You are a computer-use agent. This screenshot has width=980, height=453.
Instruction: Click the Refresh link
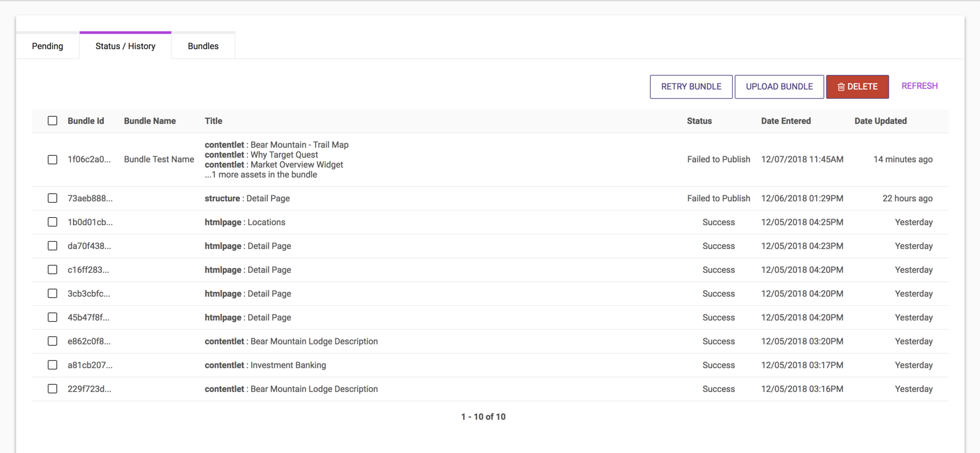coord(919,86)
